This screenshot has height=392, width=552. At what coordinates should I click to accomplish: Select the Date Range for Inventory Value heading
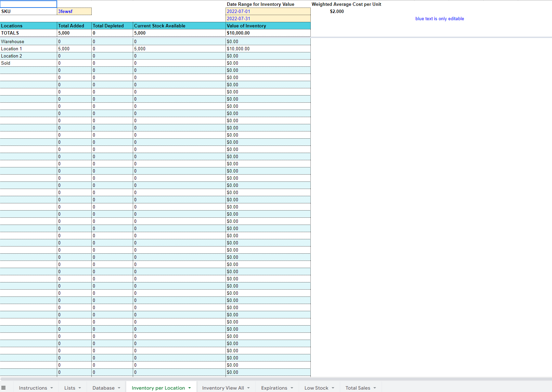point(260,4)
